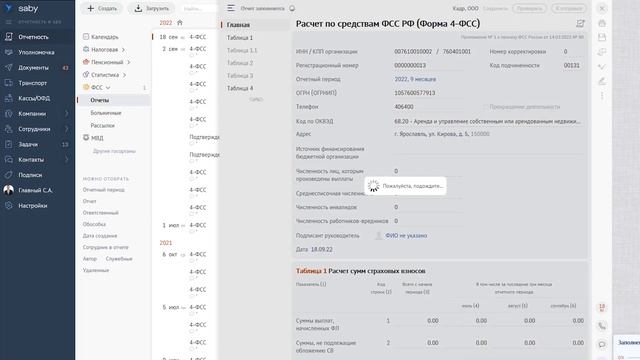Screen dimensions: 640x360
Task: Expand the Компании sidebar arrow
Action: click(67, 113)
